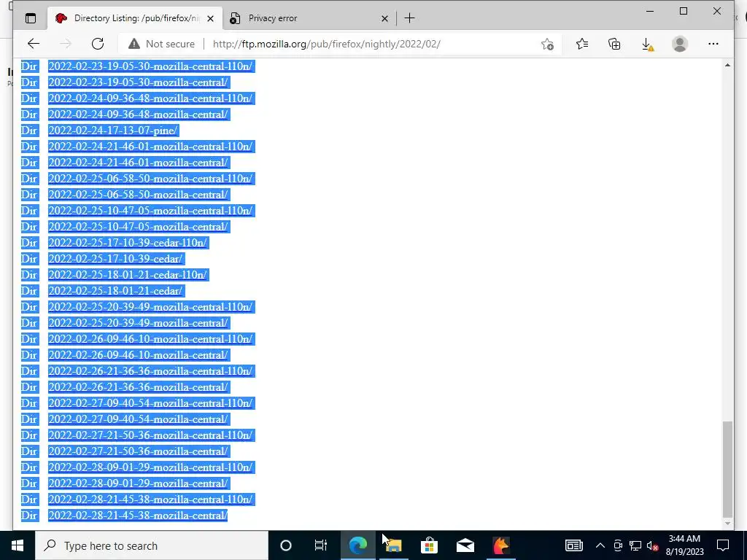Add this page to favorites star icon
Viewport: 747px width, 560px height.
[x=547, y=44]
